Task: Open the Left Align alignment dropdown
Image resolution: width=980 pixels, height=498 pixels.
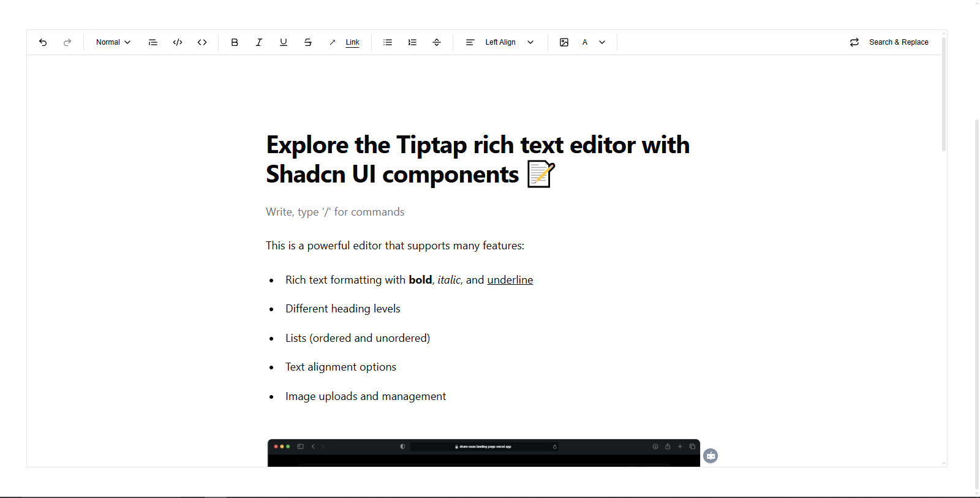Action: tap(500, 42)
